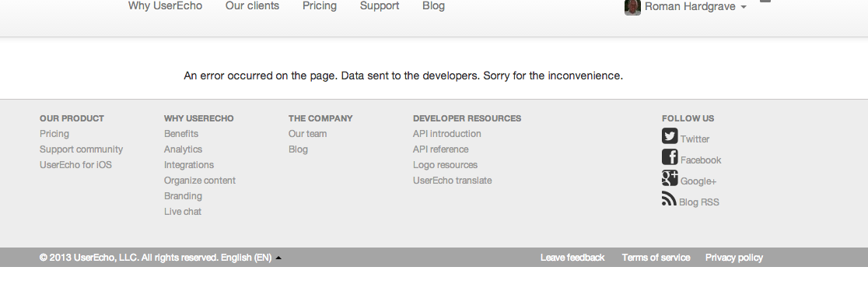Click the WHY USERECHO footer heading
Image resolution: width=868 pixels, height=281 pixels.
click(x=199, y=118)
